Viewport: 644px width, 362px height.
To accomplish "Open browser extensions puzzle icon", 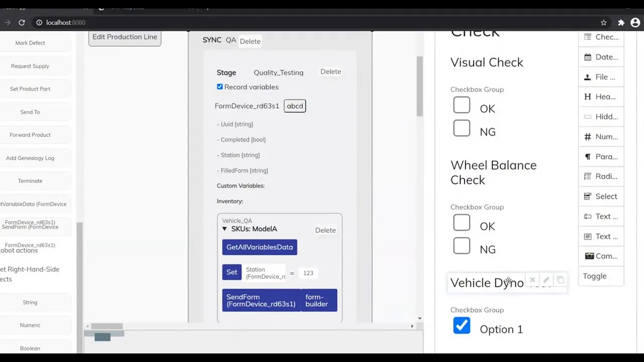I will 621,23.
